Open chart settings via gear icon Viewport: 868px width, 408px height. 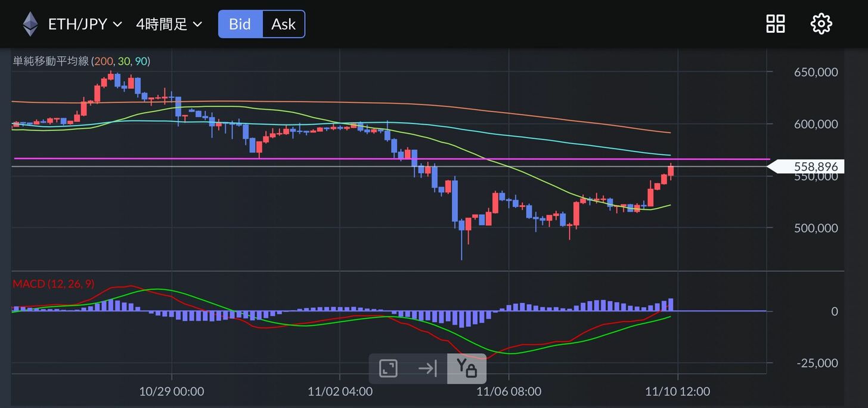pos(821,24)
